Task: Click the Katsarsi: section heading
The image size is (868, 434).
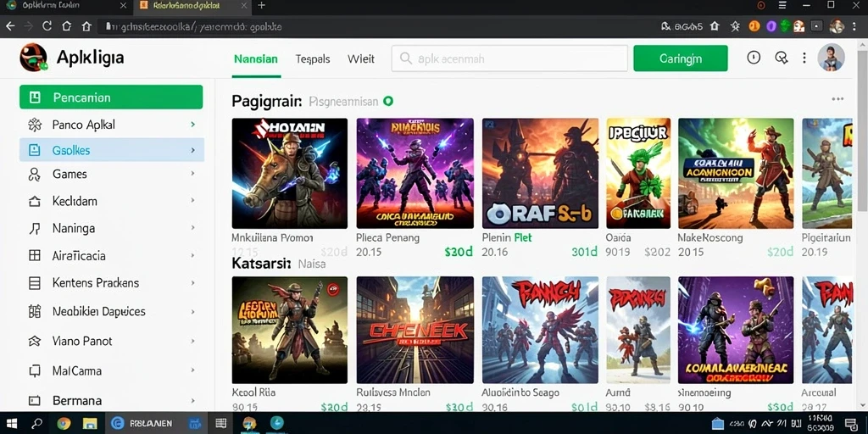Action: [x=261, y=264]
